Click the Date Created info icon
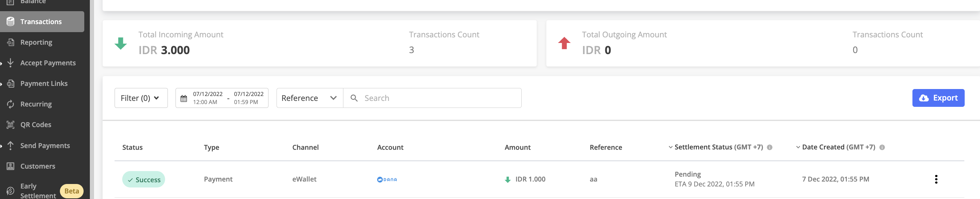 pos(882,148)
